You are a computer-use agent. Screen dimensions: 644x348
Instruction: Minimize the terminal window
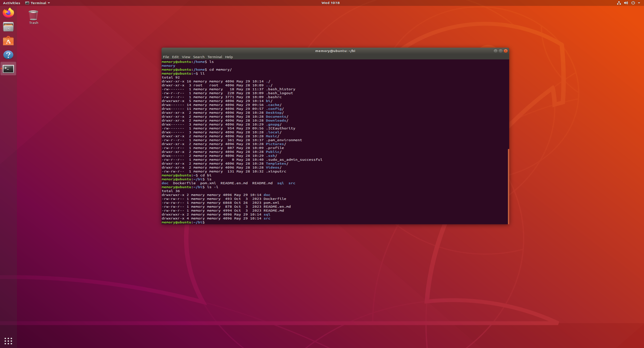coord(495,51)
